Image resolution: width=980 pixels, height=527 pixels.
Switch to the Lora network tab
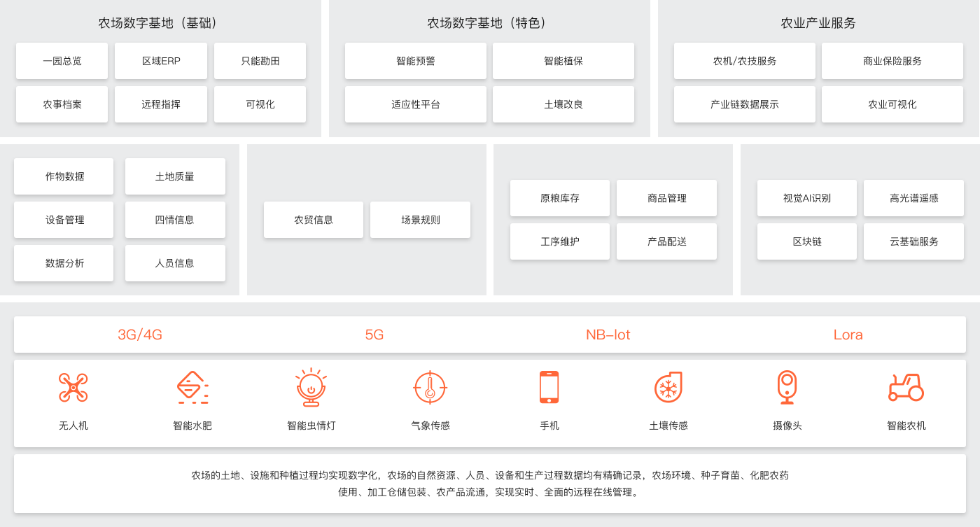coord(848,335)
